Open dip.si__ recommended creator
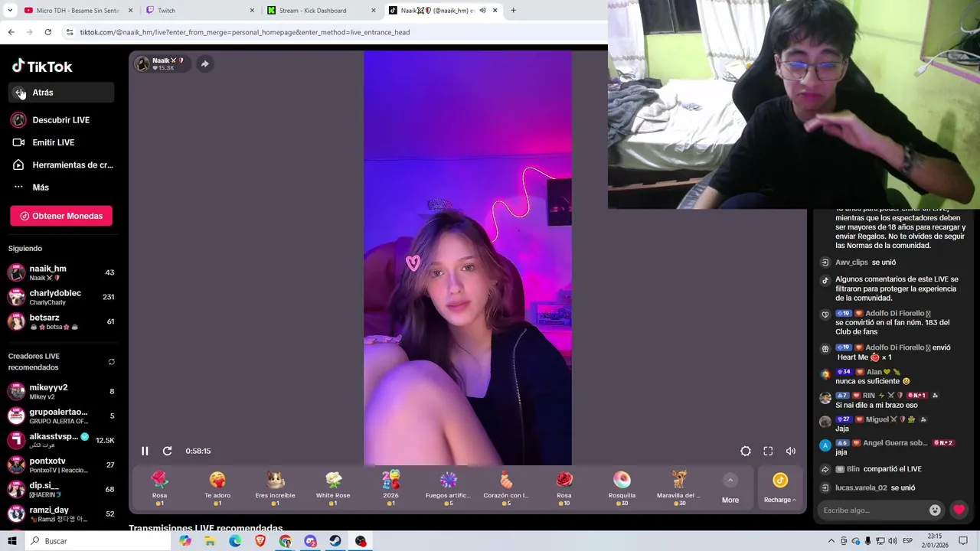The image size is (980, 551). point(61,489)
